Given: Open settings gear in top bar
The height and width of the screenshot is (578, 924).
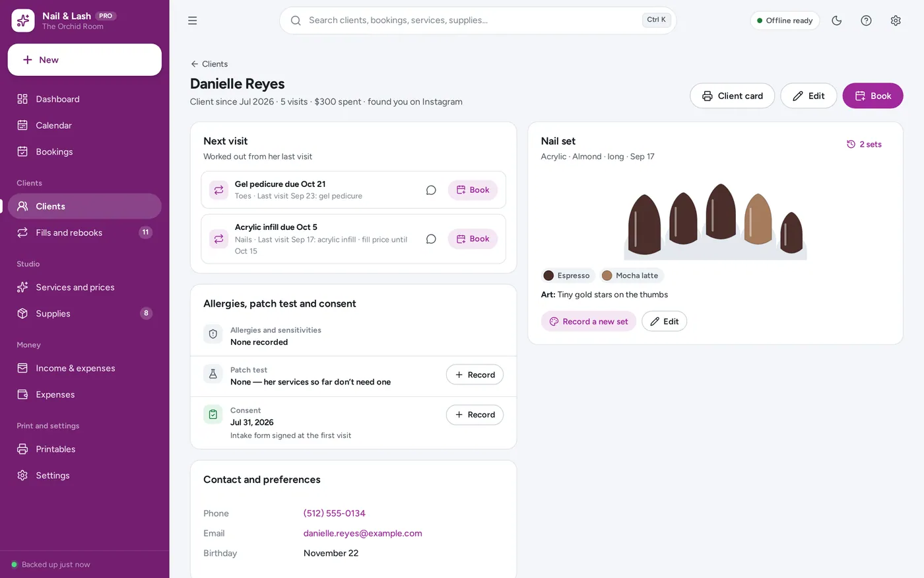Looking at the screenshot, I should (x=896, y=20).
